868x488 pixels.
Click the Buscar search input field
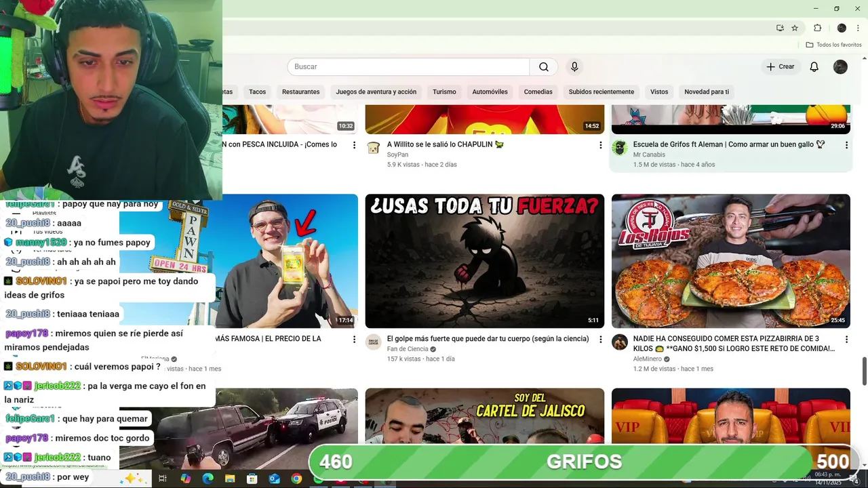408,66
